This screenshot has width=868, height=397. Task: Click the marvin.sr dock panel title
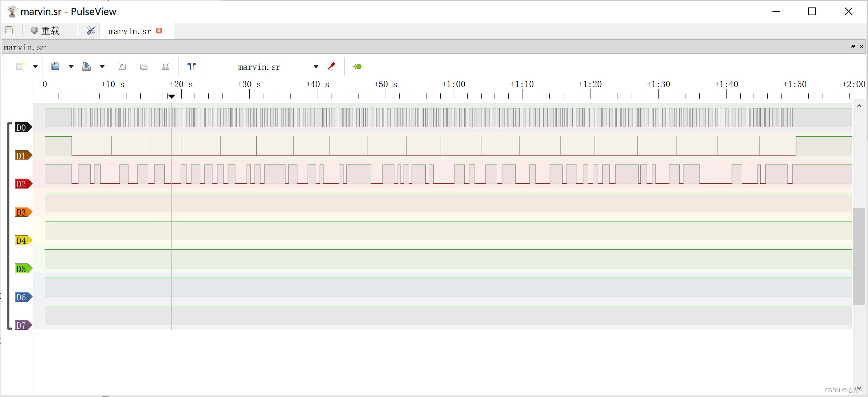[x=25, y=48]
